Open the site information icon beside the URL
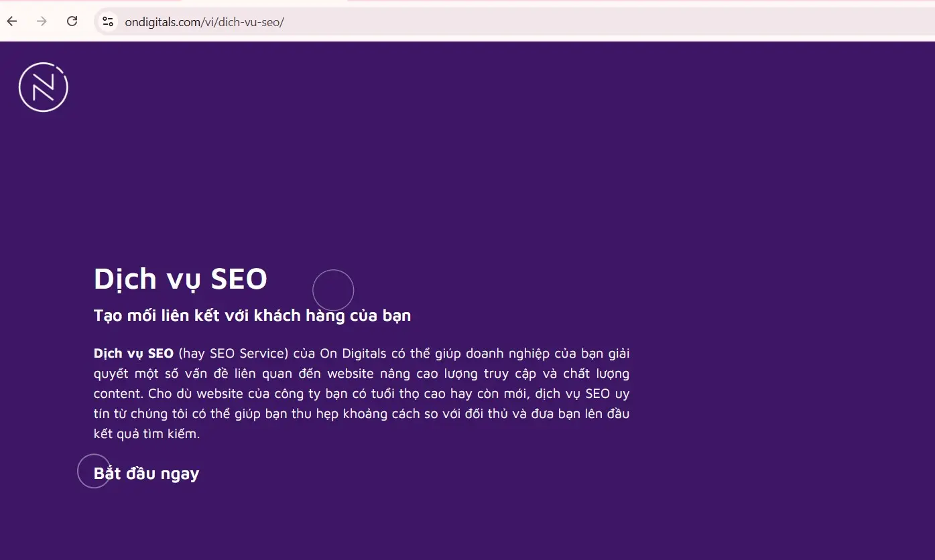The image size is (935, 560). tap(108, 21)
